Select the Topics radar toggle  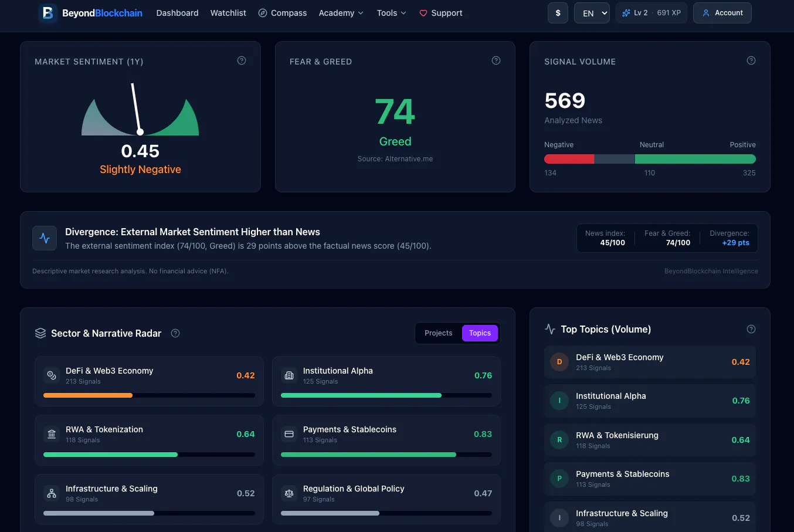point(480,333)
